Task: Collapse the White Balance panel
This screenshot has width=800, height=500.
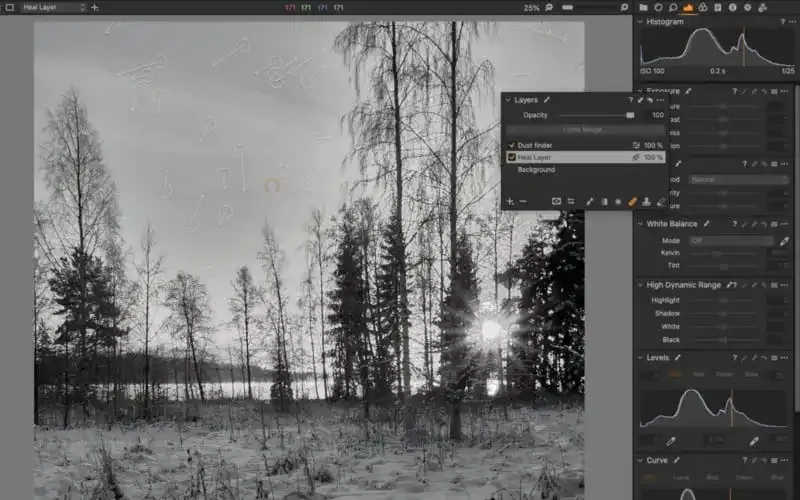Action: point(640,224)
